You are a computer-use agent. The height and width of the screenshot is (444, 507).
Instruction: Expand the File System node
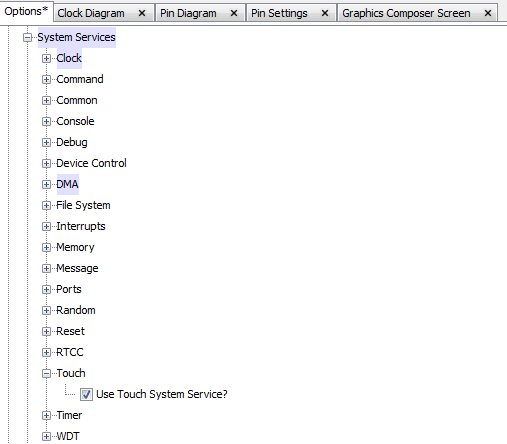[46, 206]
